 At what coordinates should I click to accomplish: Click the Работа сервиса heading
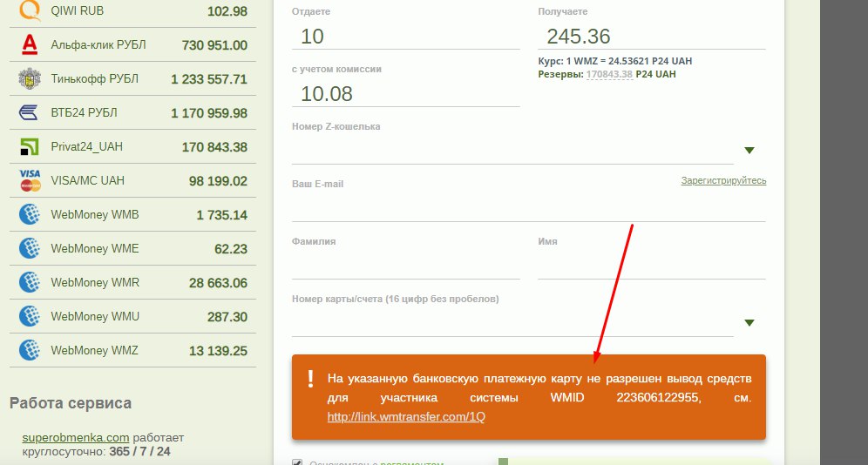[x=71, y=403]
